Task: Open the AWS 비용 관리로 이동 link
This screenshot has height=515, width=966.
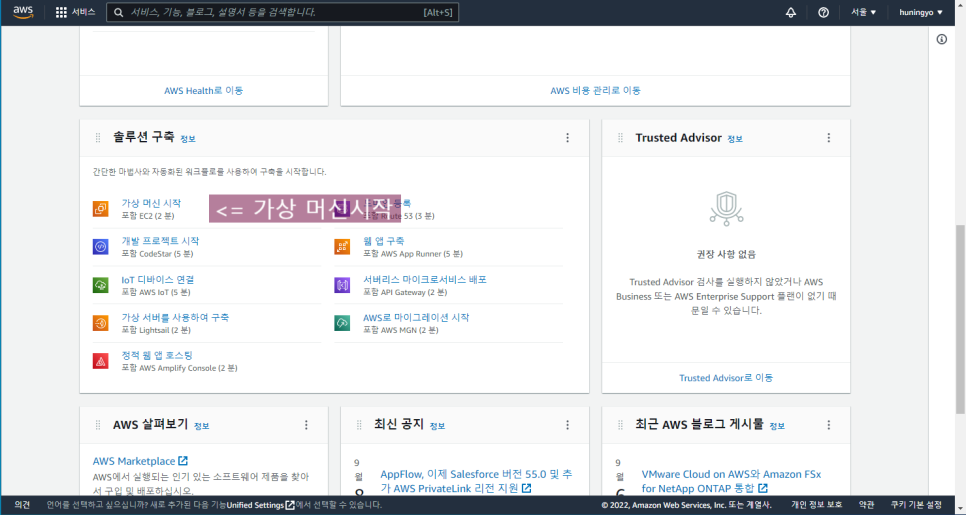Action: [595, 91]
